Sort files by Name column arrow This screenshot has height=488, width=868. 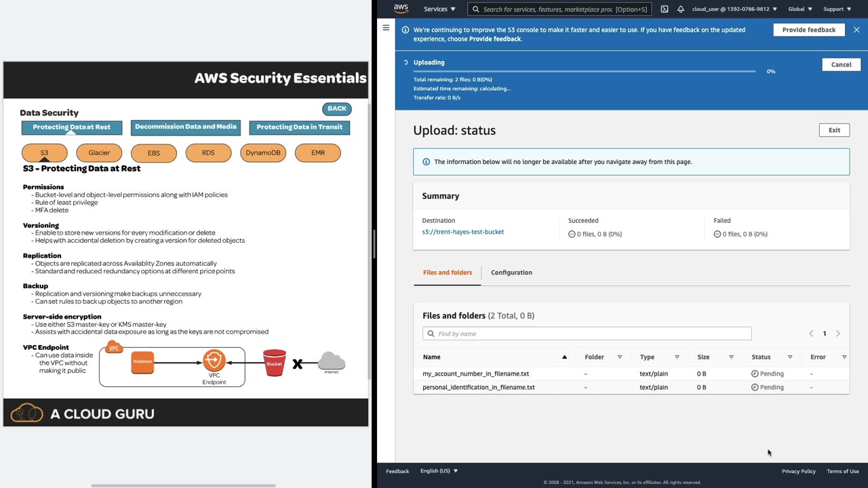click(x=564, y=357)
